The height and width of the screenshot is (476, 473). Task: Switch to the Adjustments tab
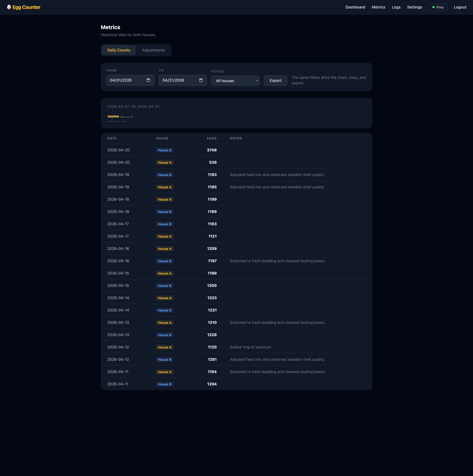point(153,50)
